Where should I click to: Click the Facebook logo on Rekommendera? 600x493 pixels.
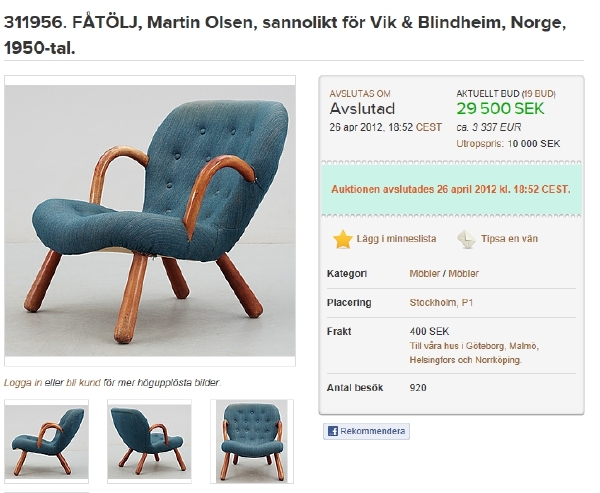[333, 431]
